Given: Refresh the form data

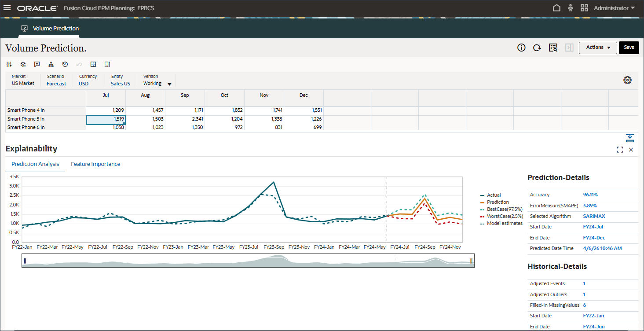Looking at the screenshot, I should click(x=537, y=48).
